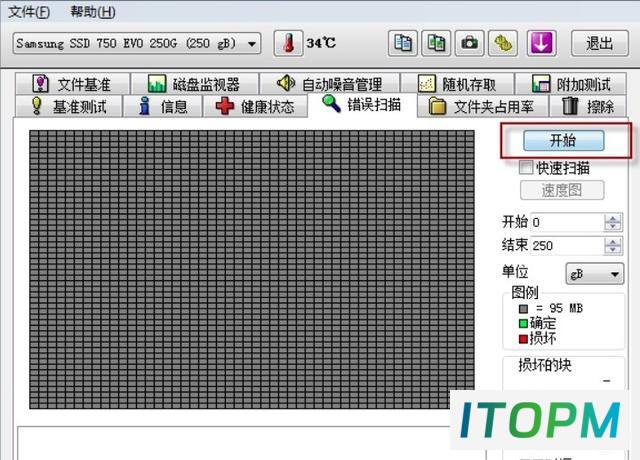This screenshot has height=460, width=640.
Task: Click the copy text to clipboard icon
Action: pyautogui.click(x=403, y=43)
